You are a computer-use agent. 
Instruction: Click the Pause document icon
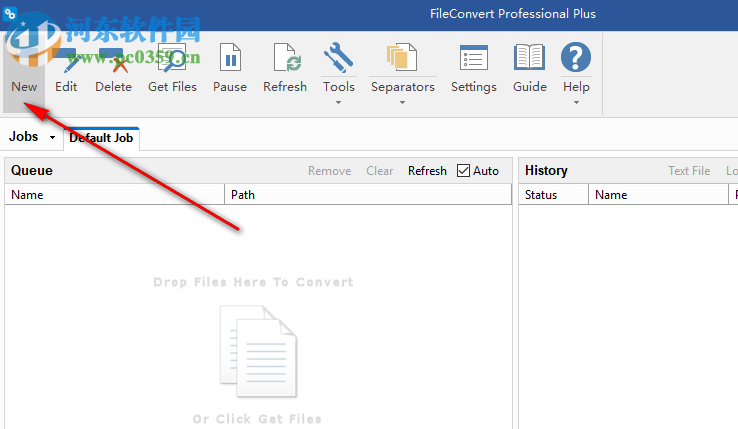click(230, 57)
